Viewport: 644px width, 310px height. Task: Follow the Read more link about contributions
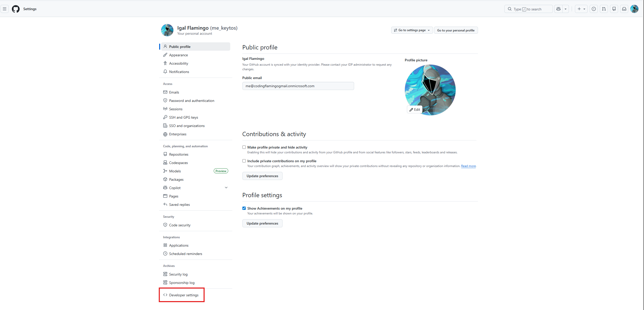click(468, 166)
